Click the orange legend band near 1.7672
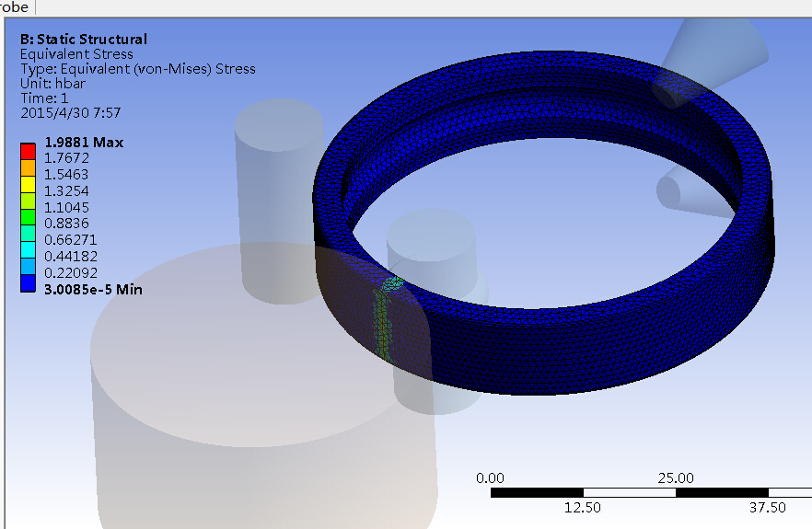The image size is (812, 529). 28,167
